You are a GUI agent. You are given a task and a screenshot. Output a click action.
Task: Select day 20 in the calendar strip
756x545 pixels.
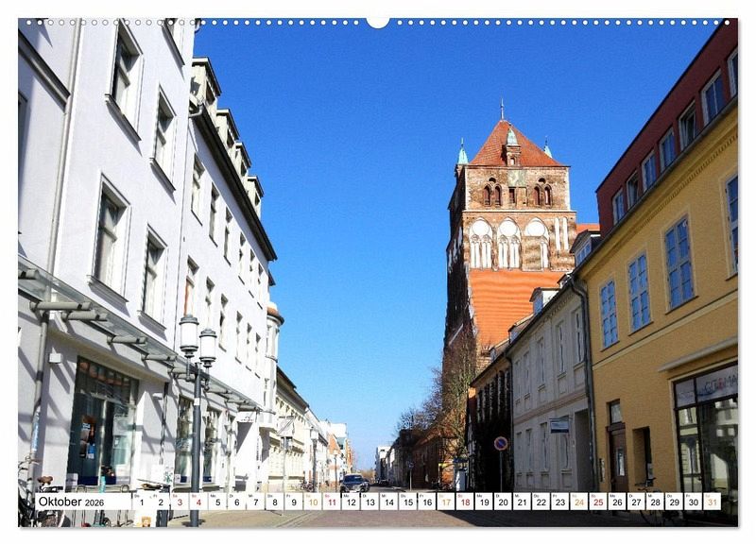click(504, 502)
